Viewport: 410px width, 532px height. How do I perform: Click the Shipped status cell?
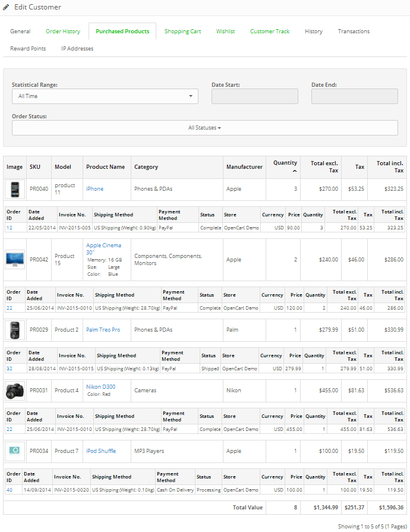point(210,369)
